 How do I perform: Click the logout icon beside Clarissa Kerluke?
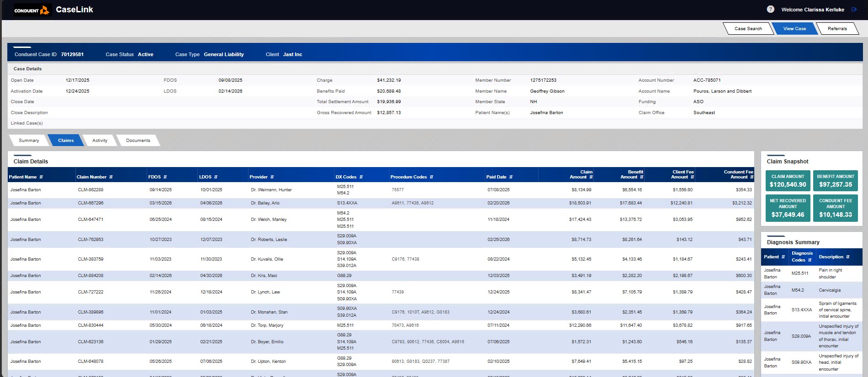pos(854,9)
